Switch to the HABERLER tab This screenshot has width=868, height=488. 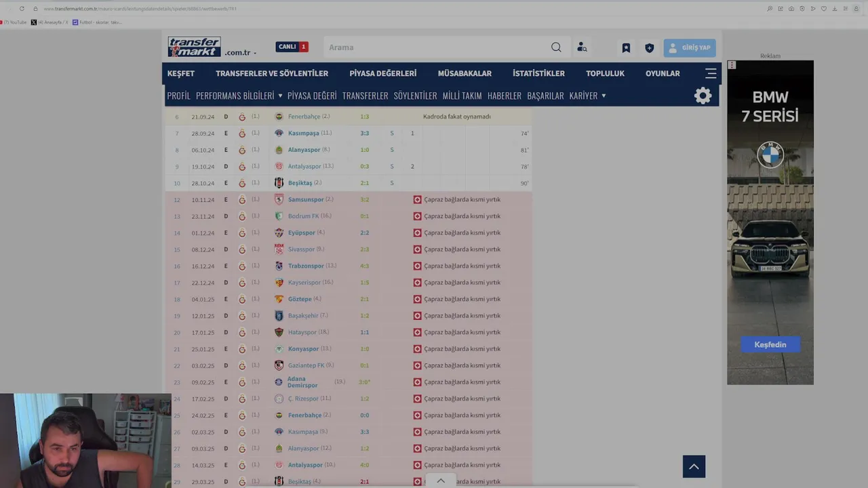pos(505,96)
